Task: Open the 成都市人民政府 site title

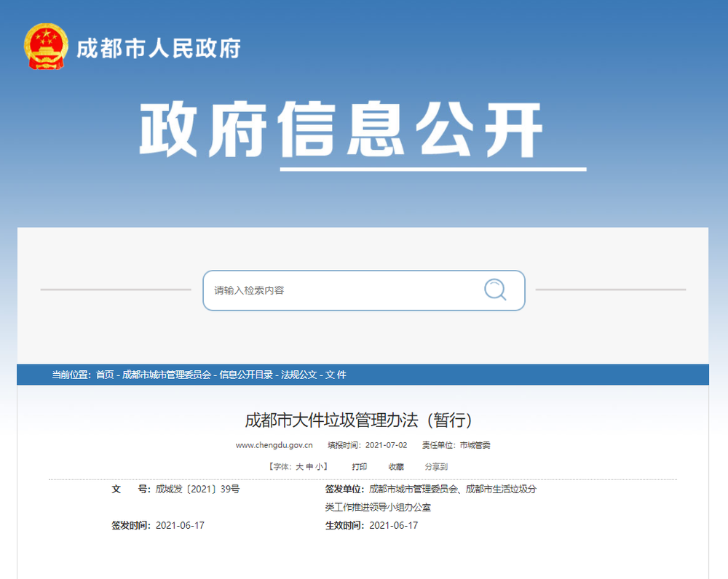Action: (x=158, y=48)
